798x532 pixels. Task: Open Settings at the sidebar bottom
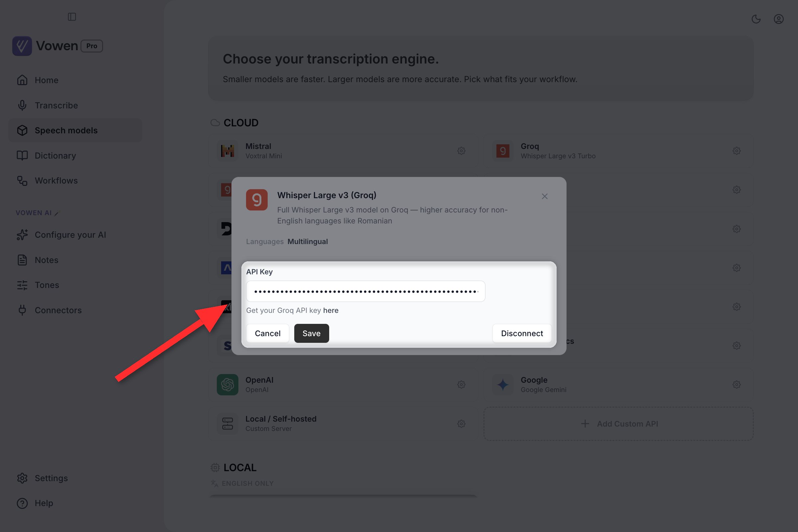(75, 478)
